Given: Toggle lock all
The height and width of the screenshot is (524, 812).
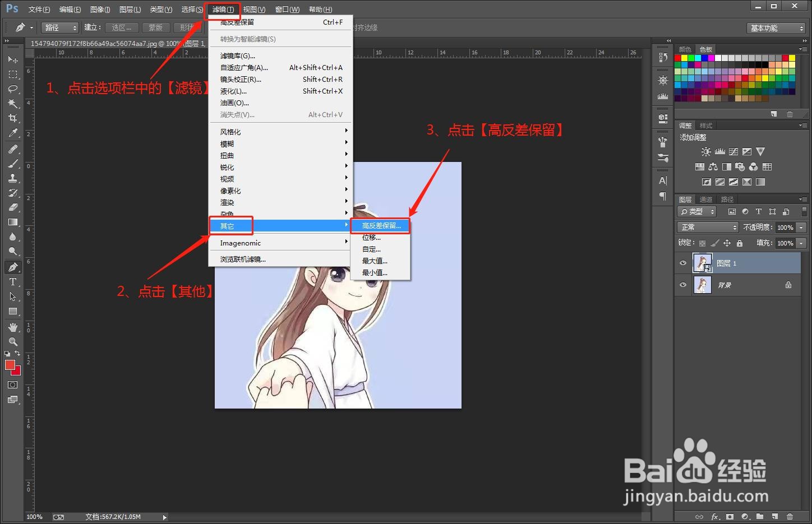Looking at the screenshot, I should tap(739, 243).
